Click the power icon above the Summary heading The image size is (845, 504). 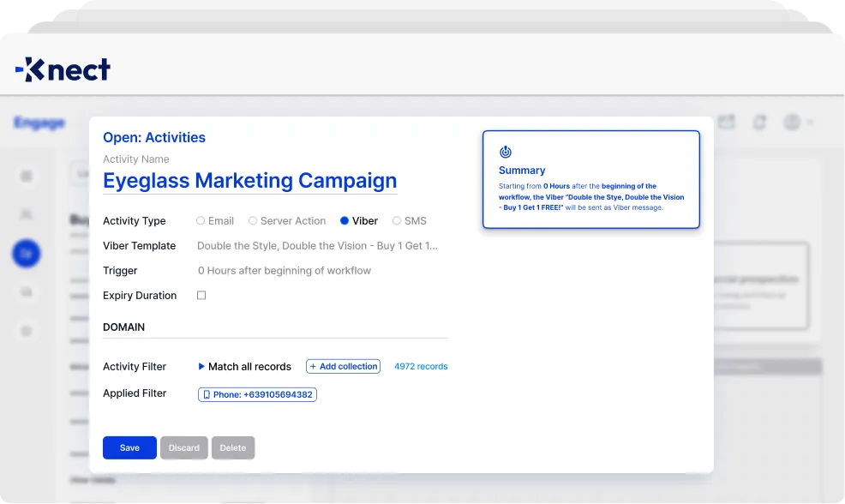pyautogui.click(x=506, y=152)
